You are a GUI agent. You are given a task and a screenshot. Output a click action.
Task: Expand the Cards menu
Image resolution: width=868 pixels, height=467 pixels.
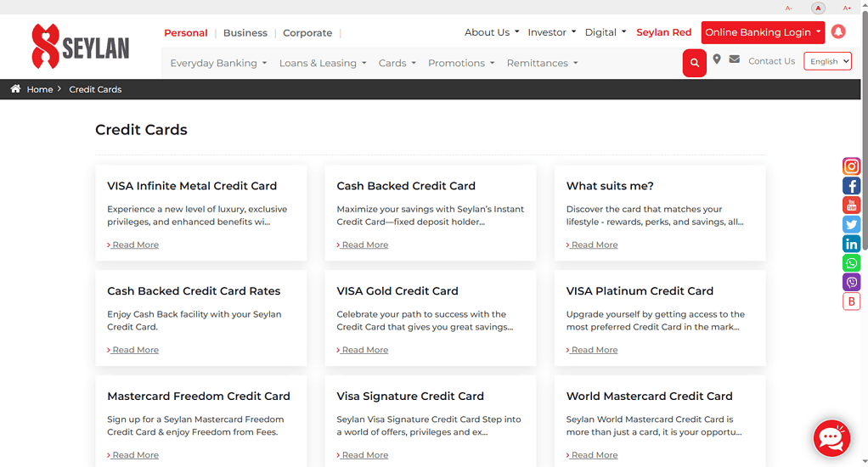click(x=397, y=63)
